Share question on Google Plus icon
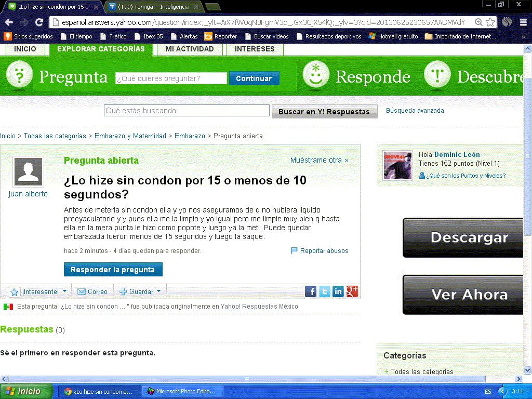 pyautogui.click(x=352, y=291)
